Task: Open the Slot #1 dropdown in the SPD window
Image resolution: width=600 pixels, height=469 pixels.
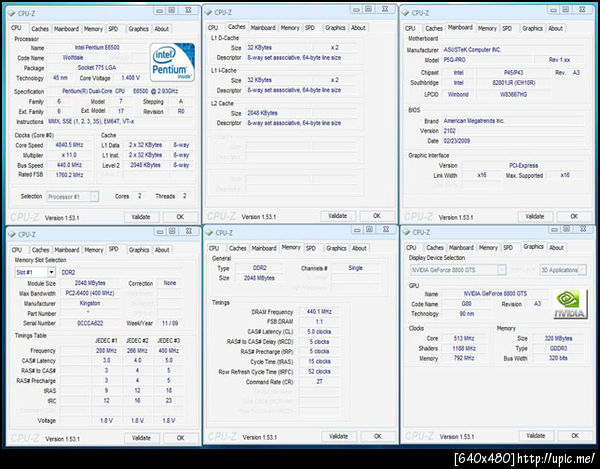Action: [51, 272]
